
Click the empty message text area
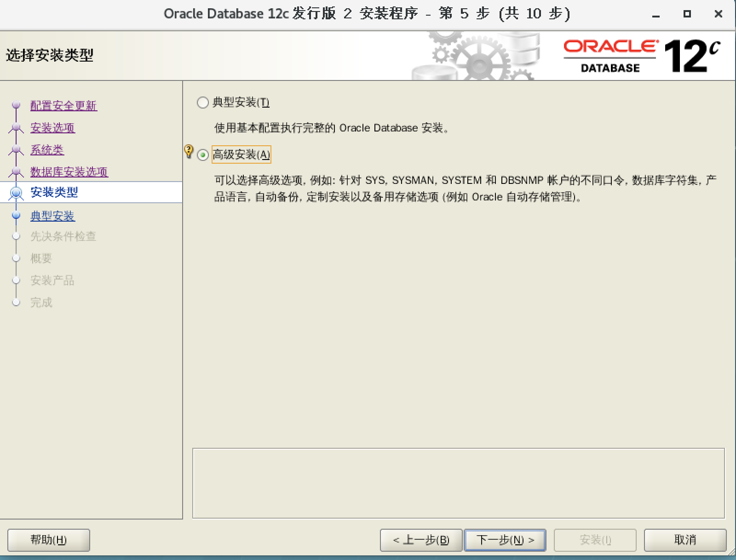pyautogui.click(x=459, y=483)
